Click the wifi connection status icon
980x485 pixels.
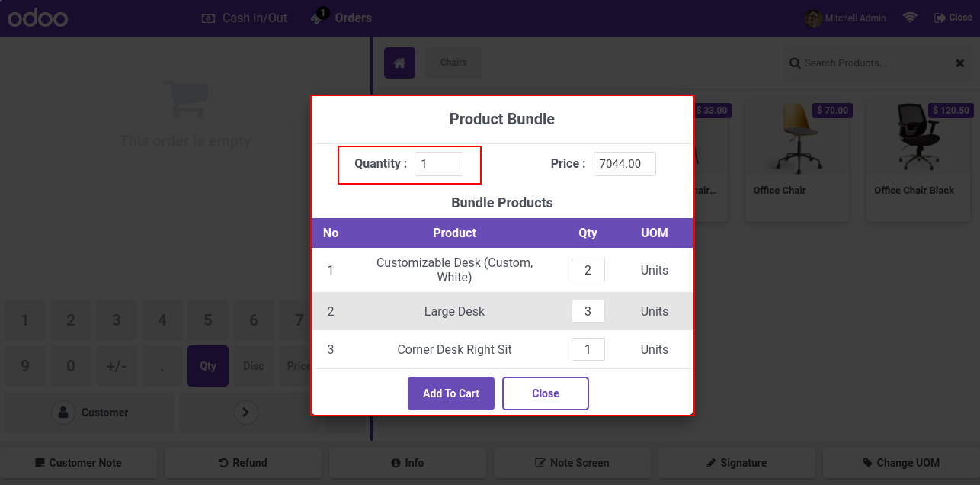(910, 18)
